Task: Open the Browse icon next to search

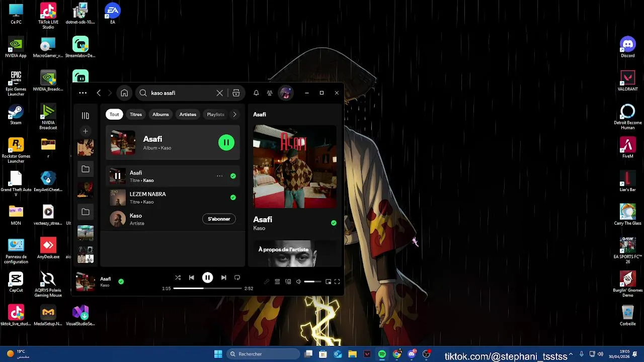Action: pyautogui.click(x=236, y=93)
